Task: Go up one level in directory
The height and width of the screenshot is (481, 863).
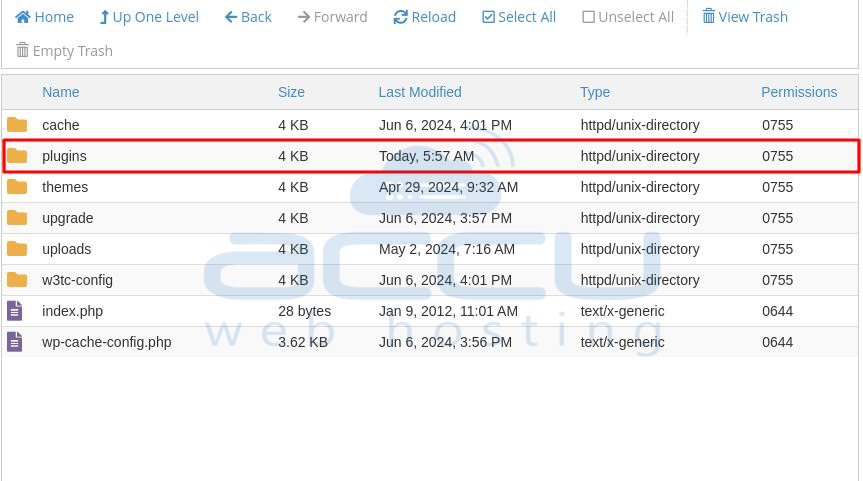Action: click(149, 17)
